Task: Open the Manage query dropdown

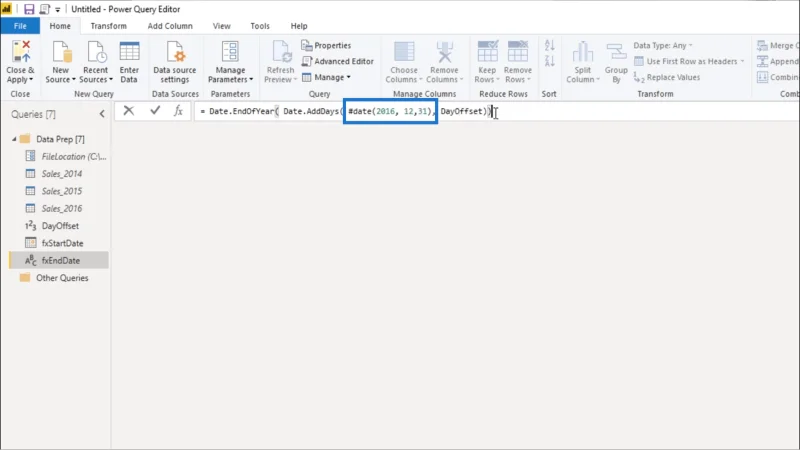Action: pos(327,77)
